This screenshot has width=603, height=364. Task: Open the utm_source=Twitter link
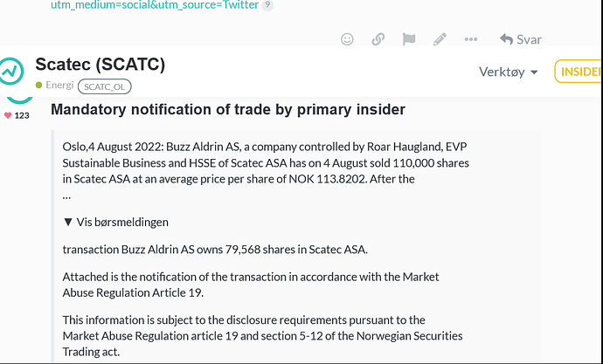[155, 5]
